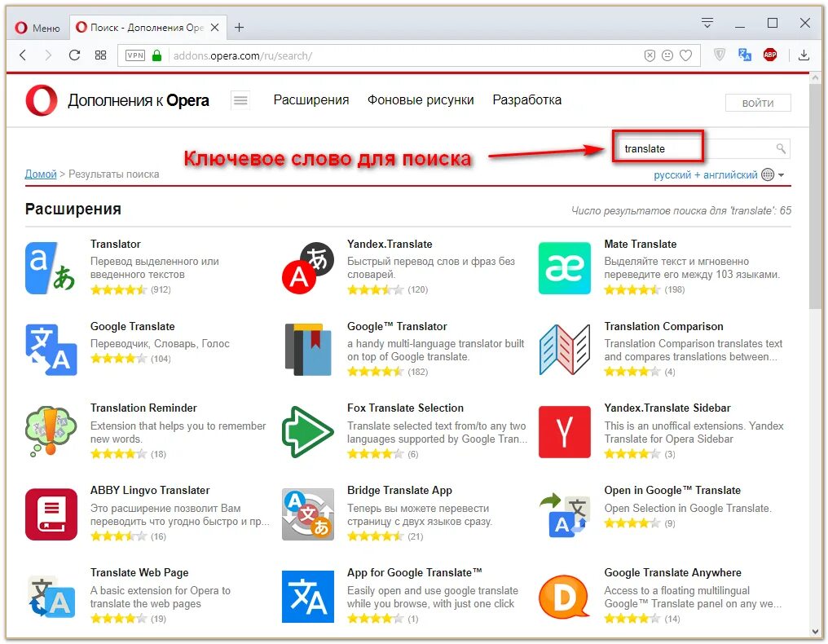Screen dimensions: 828x644
Task: Open the Translation Comparison book icon
Action: 565,350
